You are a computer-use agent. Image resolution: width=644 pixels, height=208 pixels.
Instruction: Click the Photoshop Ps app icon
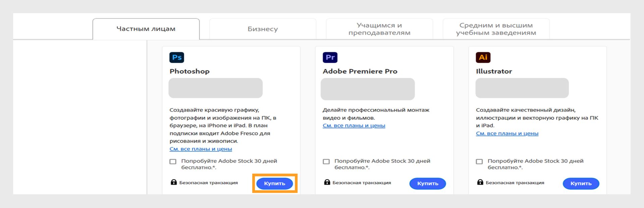[177, 58]
